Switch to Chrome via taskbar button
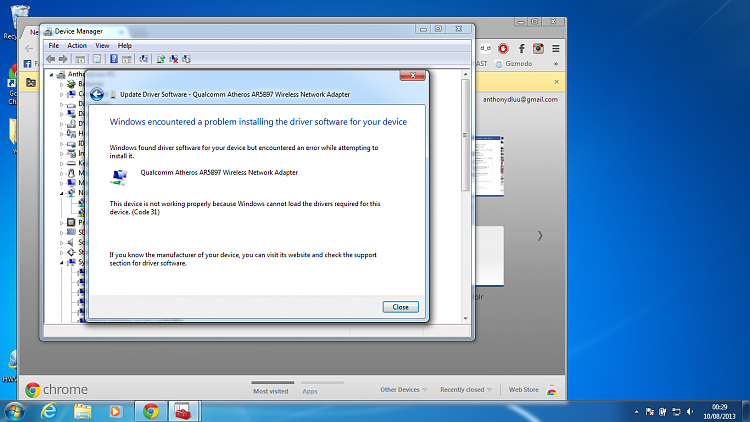Image resolution: width=750 pixels, height=422 pixels. tap(151, 411)
